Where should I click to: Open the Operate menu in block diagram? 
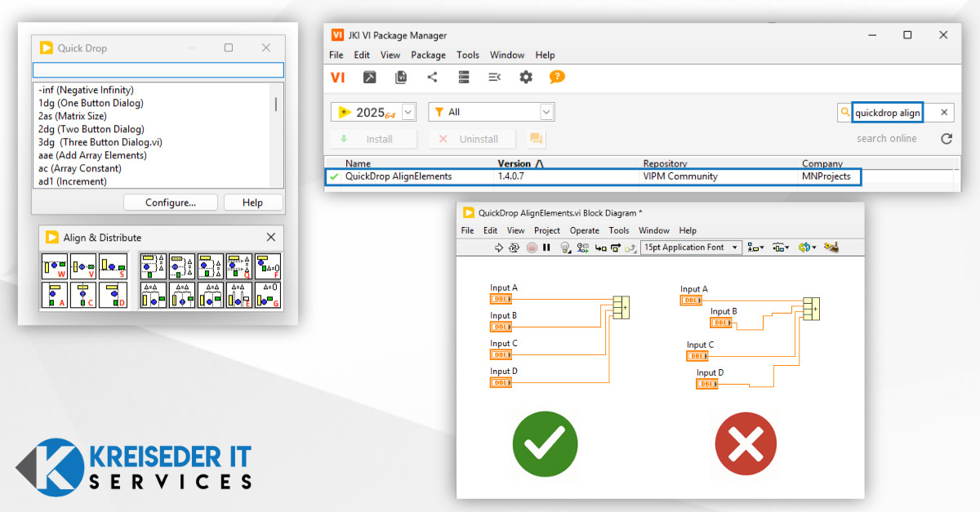coord(585,231)
